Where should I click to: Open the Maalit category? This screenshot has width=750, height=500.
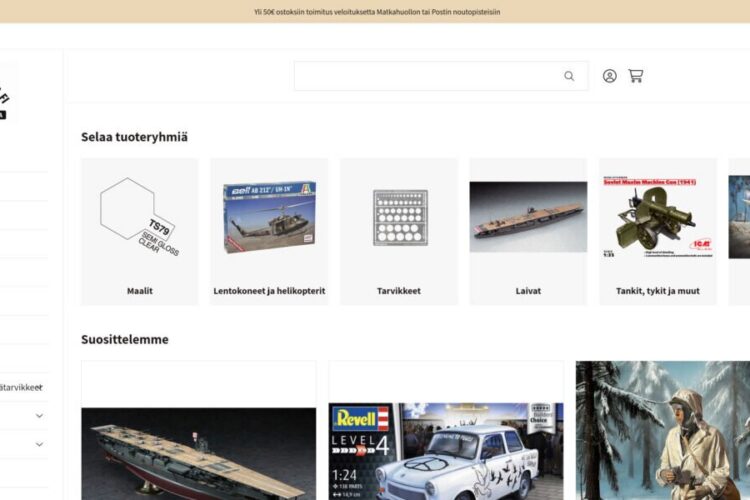coord(140,291)
